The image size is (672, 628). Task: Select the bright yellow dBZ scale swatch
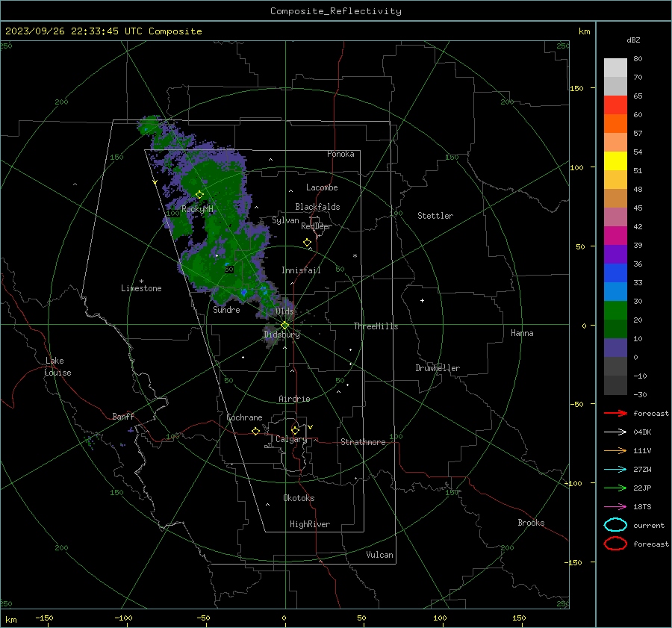[x=615, y=161]
